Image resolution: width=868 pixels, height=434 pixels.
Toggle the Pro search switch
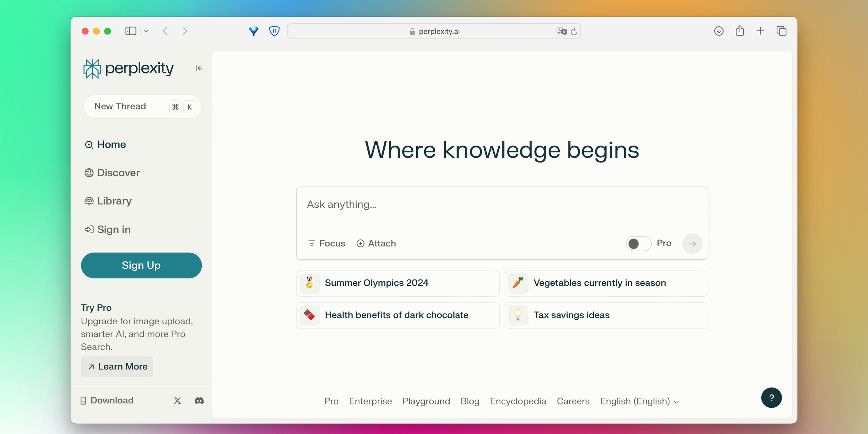coord(639,243)
